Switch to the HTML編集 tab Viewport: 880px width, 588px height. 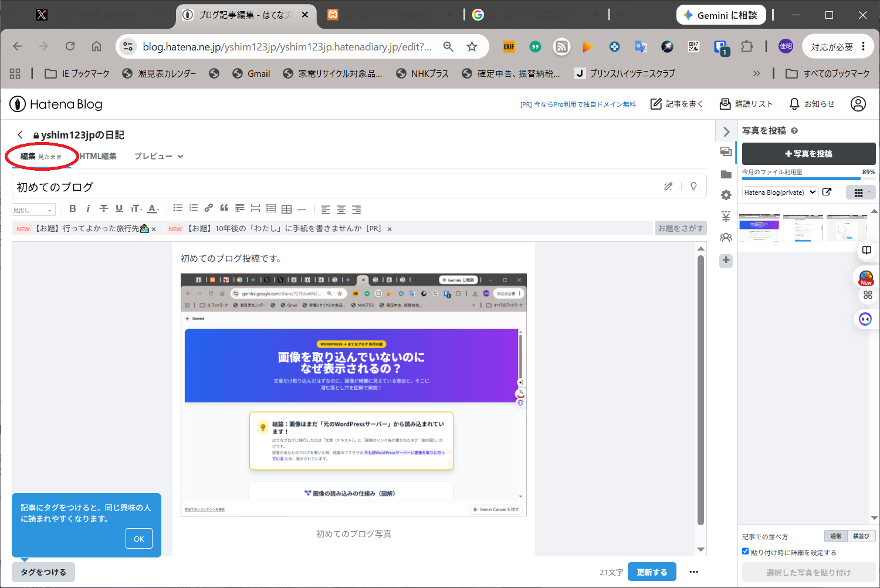[98, 156]
